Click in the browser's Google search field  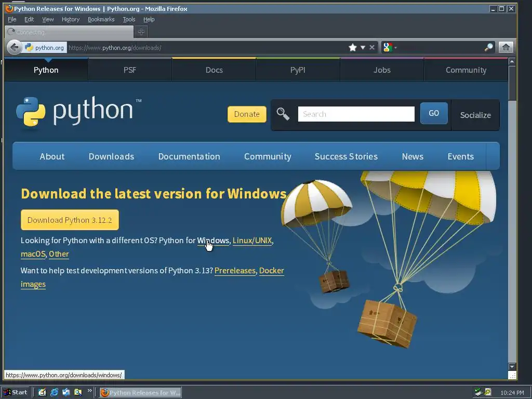(x=440, y=47)
